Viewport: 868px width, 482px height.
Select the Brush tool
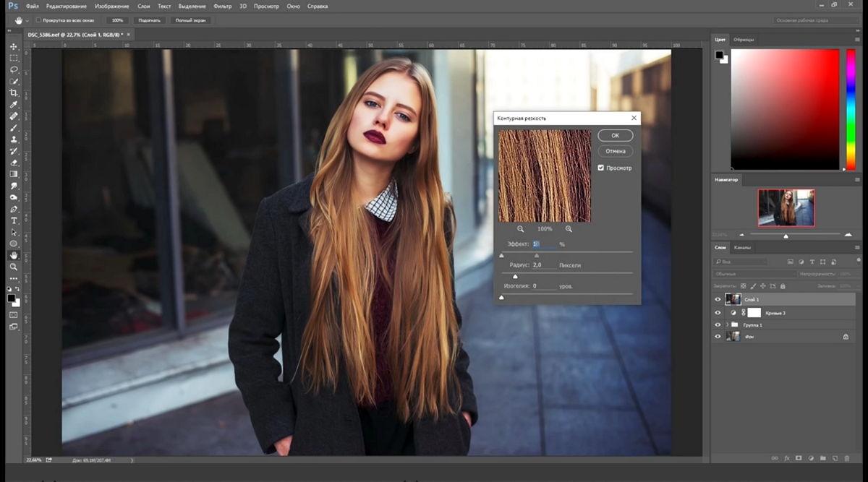point(13,127)
